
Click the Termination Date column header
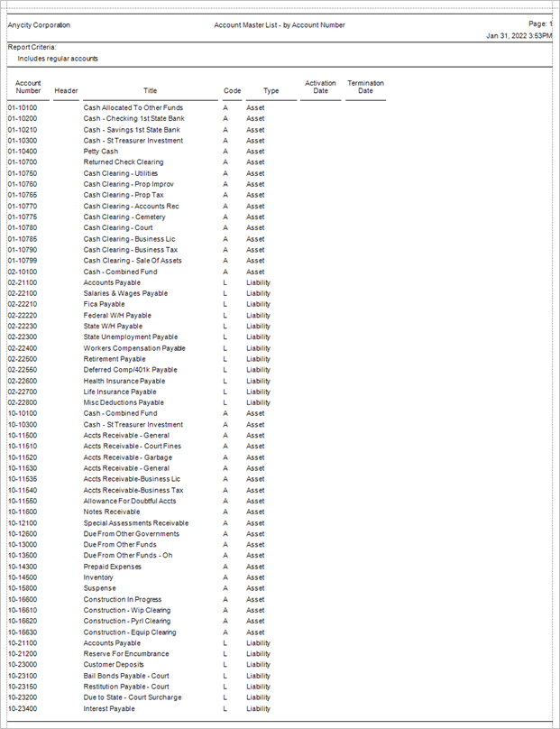[x=366, y=87]
